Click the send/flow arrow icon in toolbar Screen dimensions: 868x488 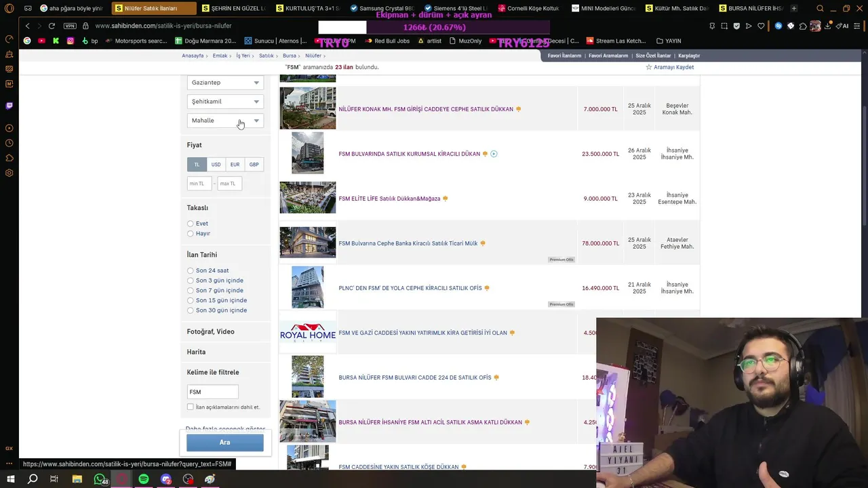pos(749,26)
